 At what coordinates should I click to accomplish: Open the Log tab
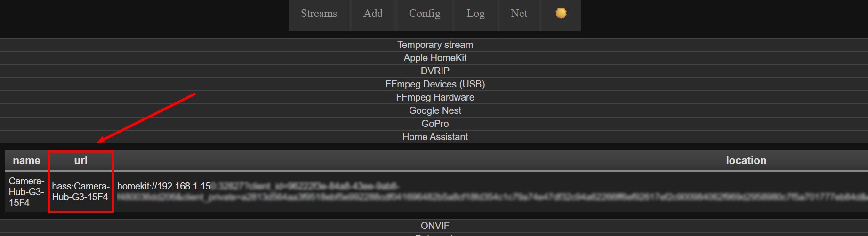(x=475, y=13)
